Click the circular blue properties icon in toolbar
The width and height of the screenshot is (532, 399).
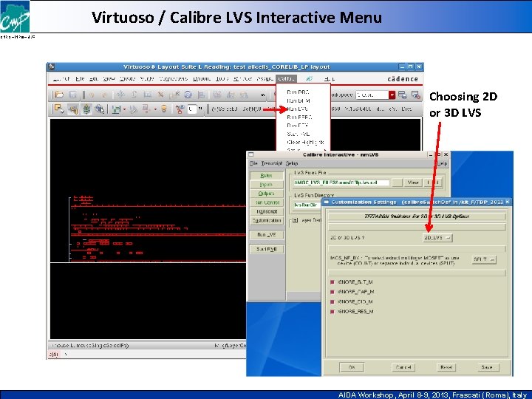188,95
